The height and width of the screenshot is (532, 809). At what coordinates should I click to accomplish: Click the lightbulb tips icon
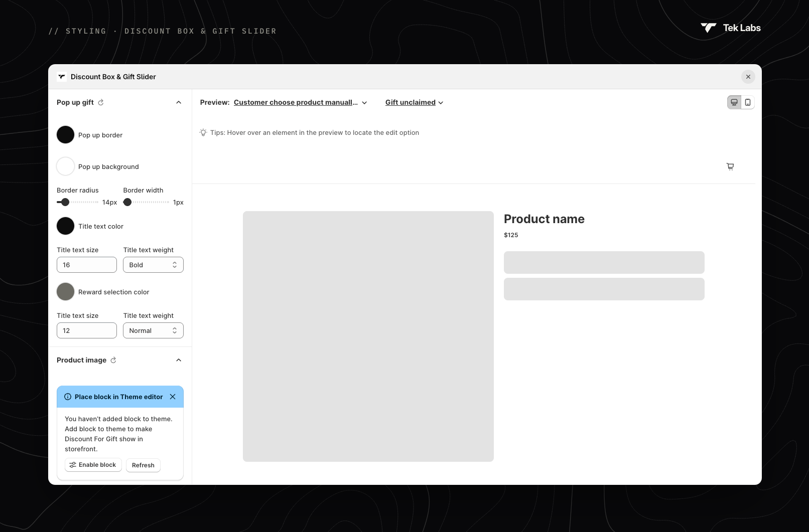tap(203, 132)
